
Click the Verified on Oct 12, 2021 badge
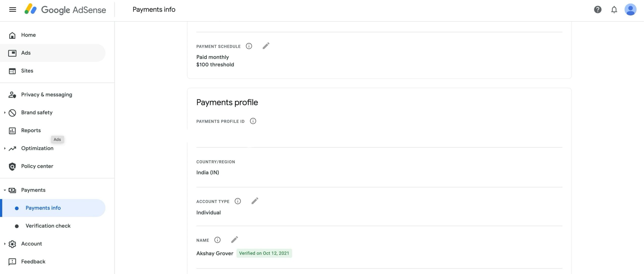[264, 253]
